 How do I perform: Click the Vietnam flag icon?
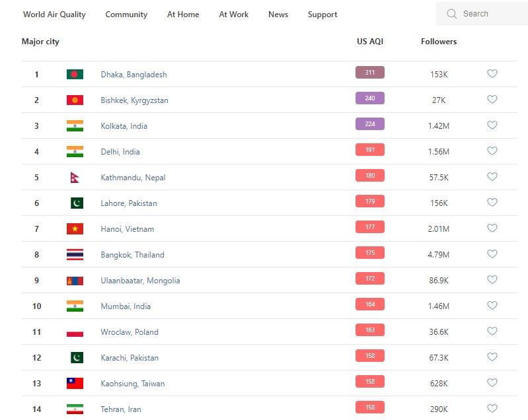[x=75, y=229]
